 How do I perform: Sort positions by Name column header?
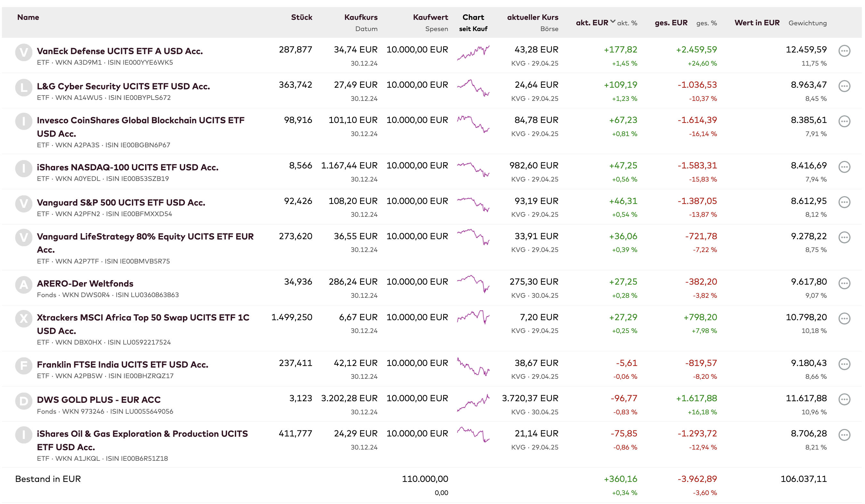[x=28, y=17]
